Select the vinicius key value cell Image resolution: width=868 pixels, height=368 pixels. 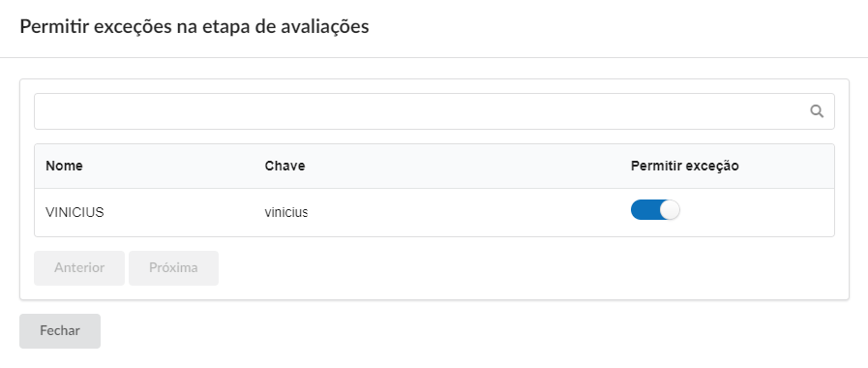[x=286, y=212]
